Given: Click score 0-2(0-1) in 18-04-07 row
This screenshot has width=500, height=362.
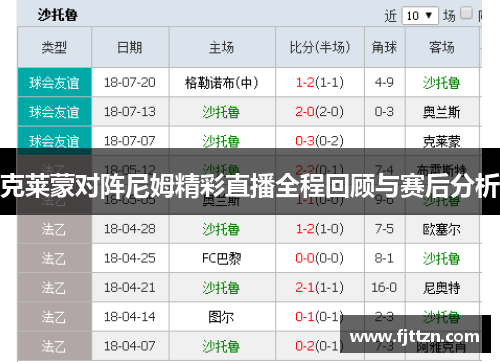Looking at the screenshot, I should [320, 346].
